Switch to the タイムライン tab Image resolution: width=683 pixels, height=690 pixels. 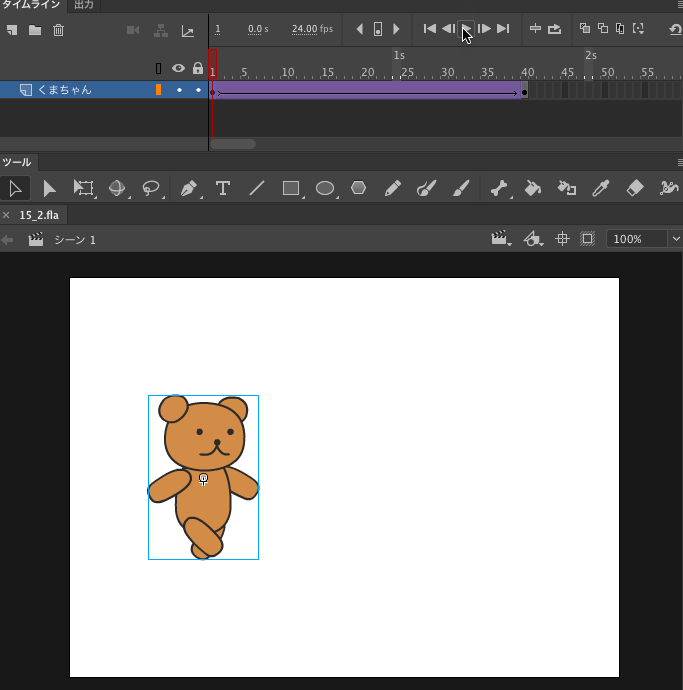(31, 5)
